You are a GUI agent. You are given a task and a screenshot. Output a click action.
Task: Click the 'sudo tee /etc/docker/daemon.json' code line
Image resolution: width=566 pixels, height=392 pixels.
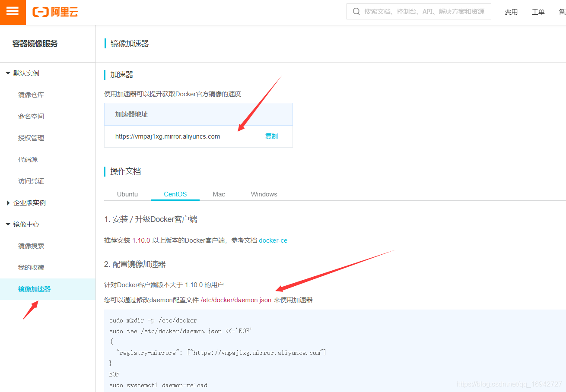180,331
